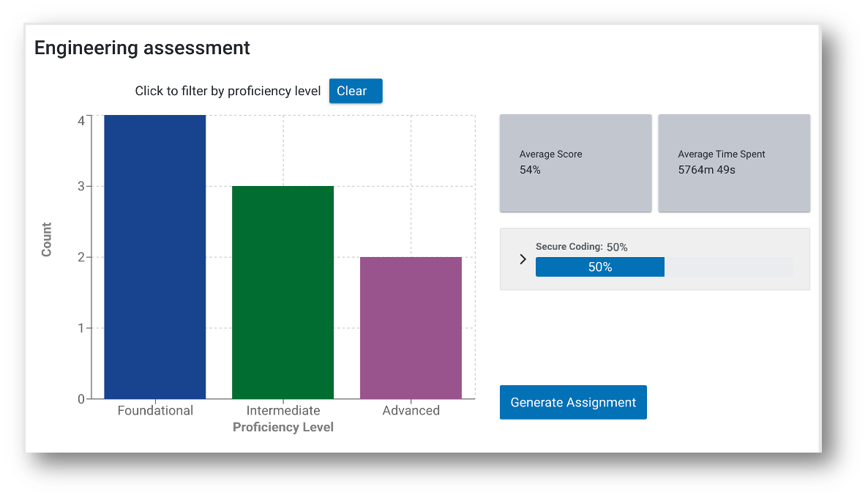Click the filter by proficiency level hint text

[x=228, y=92]
